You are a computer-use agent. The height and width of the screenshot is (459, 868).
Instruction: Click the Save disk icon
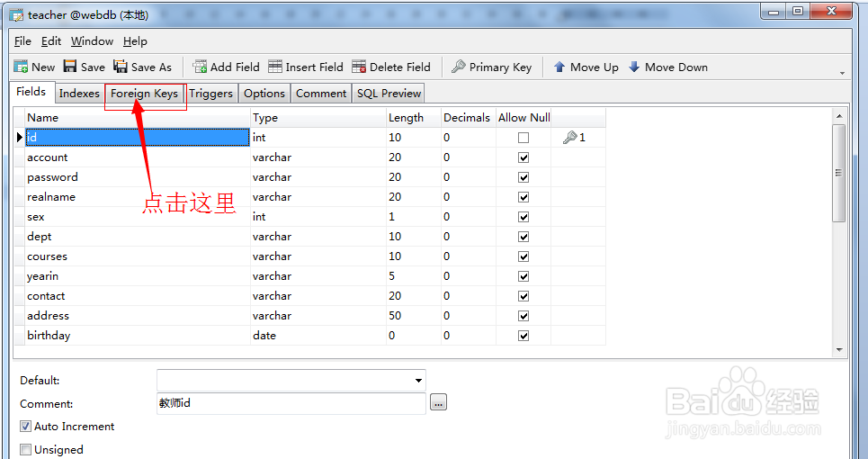[70, 67]
